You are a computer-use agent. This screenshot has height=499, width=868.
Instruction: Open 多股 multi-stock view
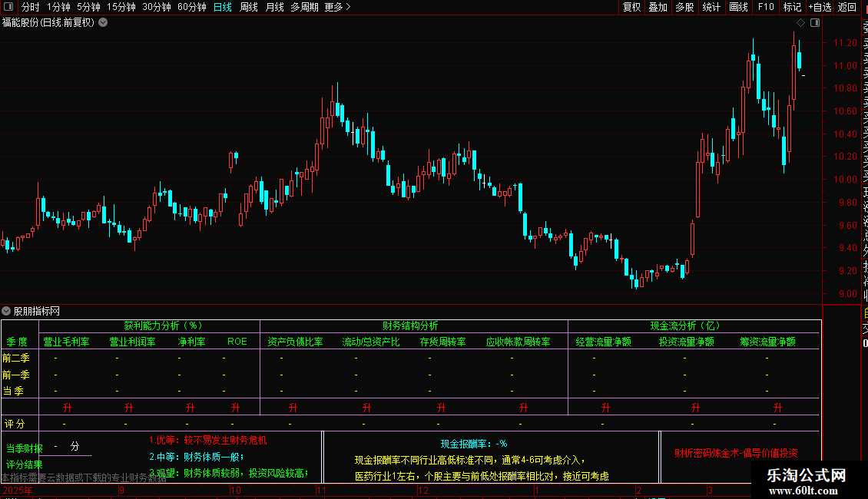click(x=684, y=7)
